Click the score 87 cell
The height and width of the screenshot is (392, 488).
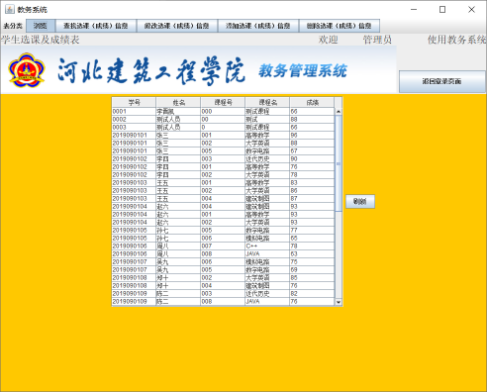pos(312,199)
